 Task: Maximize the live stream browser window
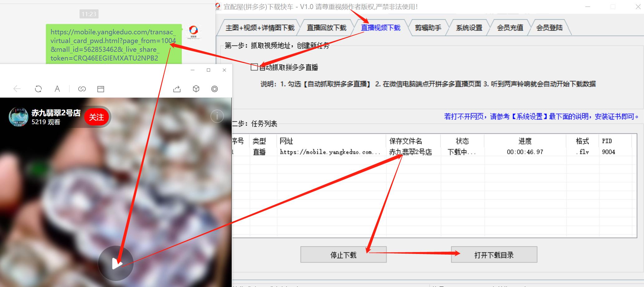[208, 70]
